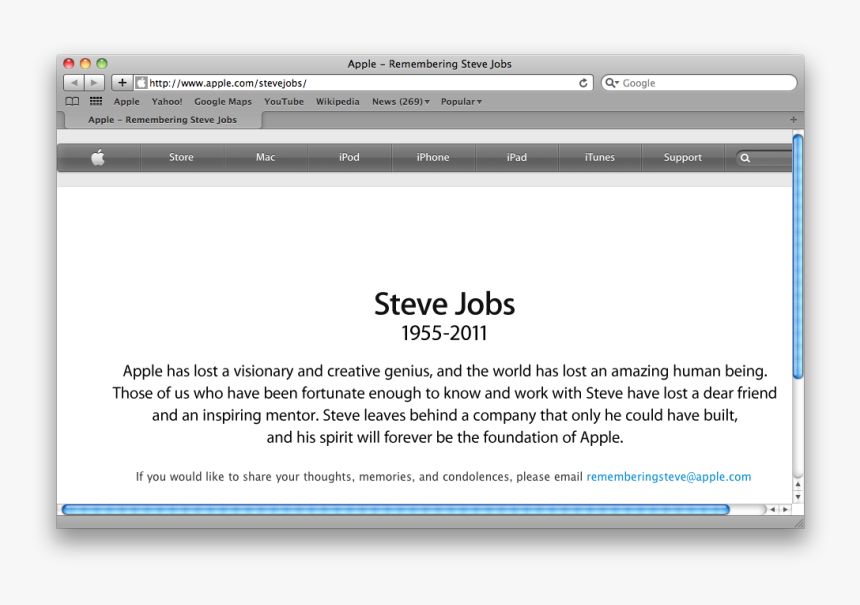
Task: Click the Google search magnifier icon
Action: click(x=612, y=83)
